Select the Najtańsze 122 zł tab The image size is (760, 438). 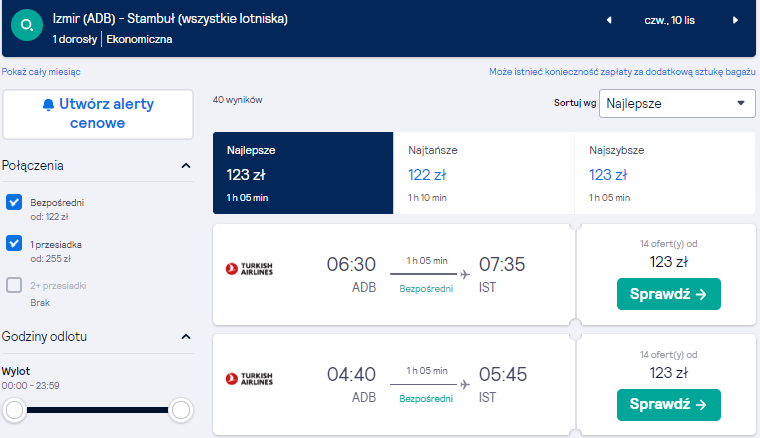[483, 173]
